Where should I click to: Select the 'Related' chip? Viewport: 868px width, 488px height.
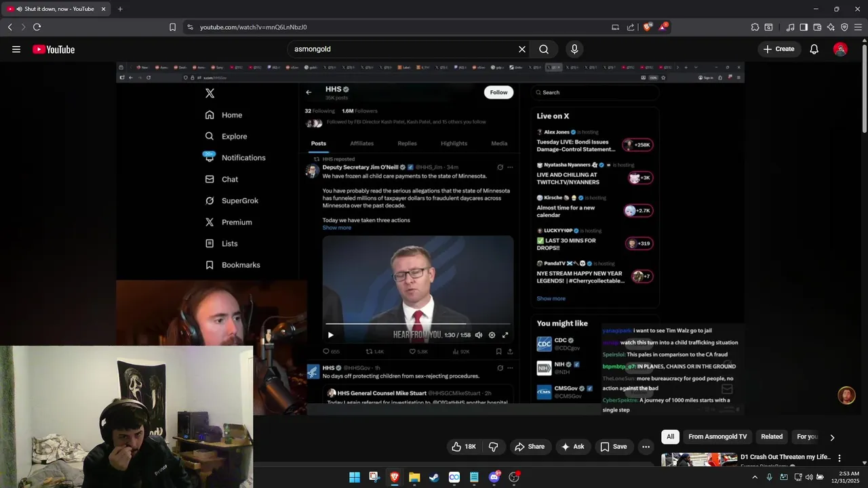772,436
